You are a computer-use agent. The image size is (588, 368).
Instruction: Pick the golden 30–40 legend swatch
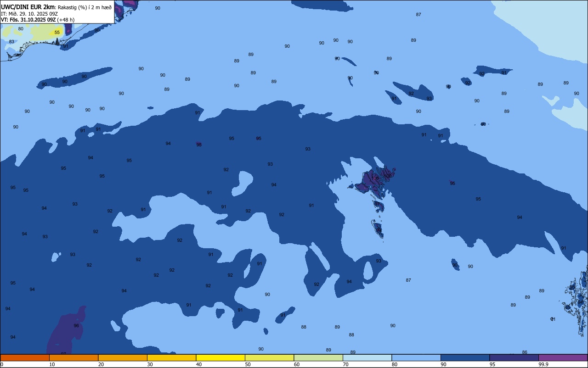click(171, 357)
